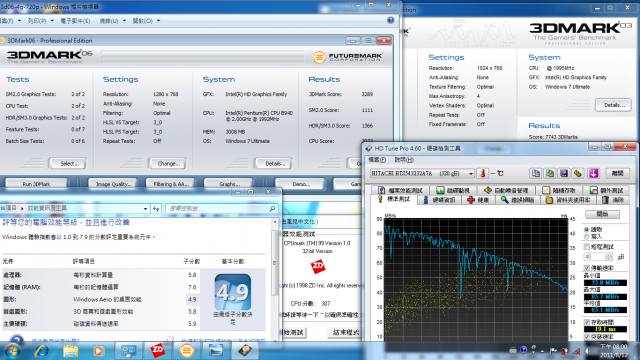Click the volume speaker tray icon
This screenshot has width=640, height=360.
point(588,351)
